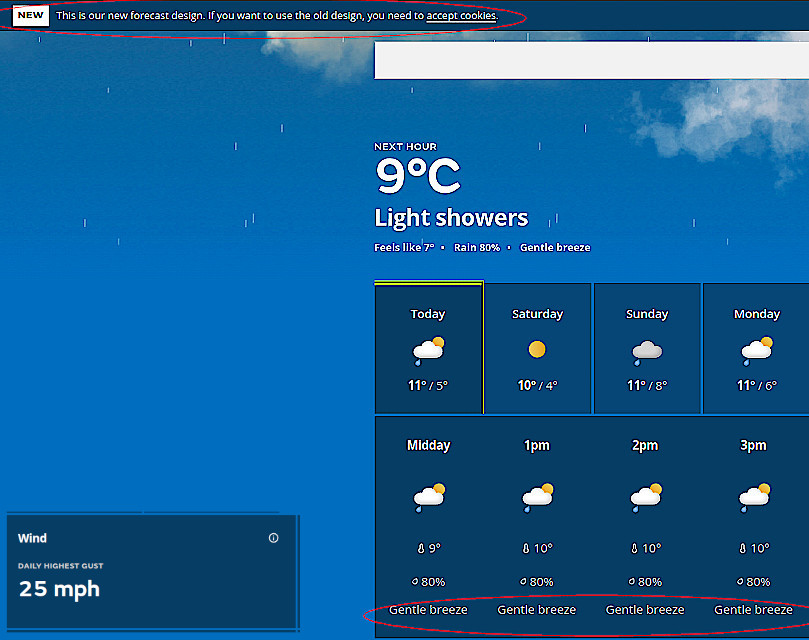The height and width of the screenshot is (640, 809).
Task: Click Monday's sunny shower weather icon
Action: pyautogui.click(x=757, y=351)
